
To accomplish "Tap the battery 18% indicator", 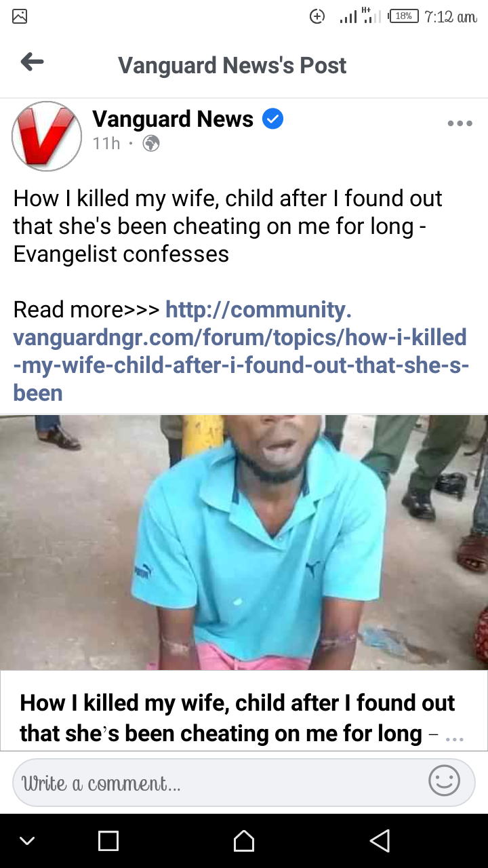I will tap(404, 16).
